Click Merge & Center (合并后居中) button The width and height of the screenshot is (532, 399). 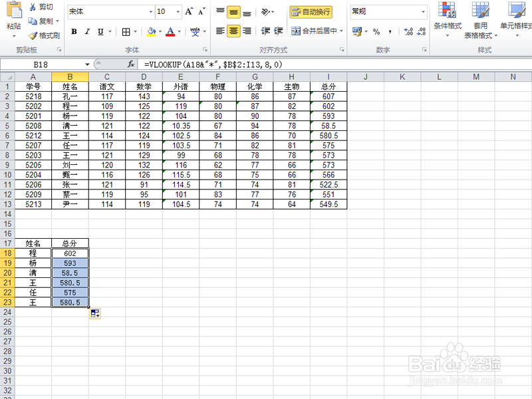point(314,31)
